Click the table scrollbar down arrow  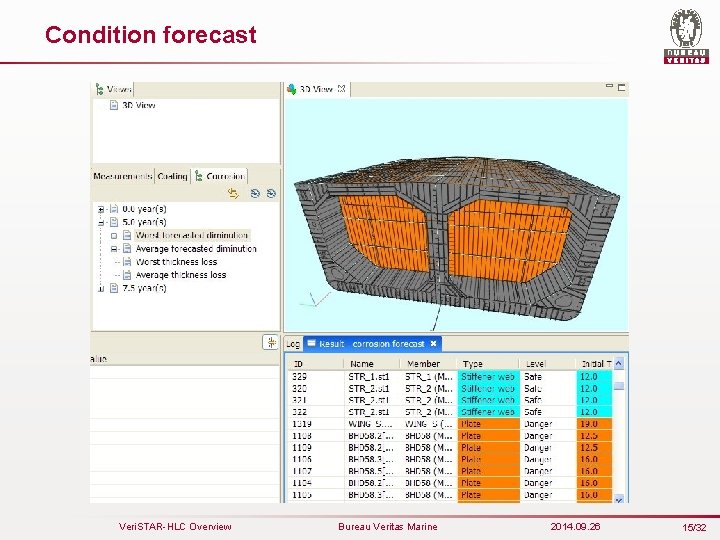[x=619, y=499]
